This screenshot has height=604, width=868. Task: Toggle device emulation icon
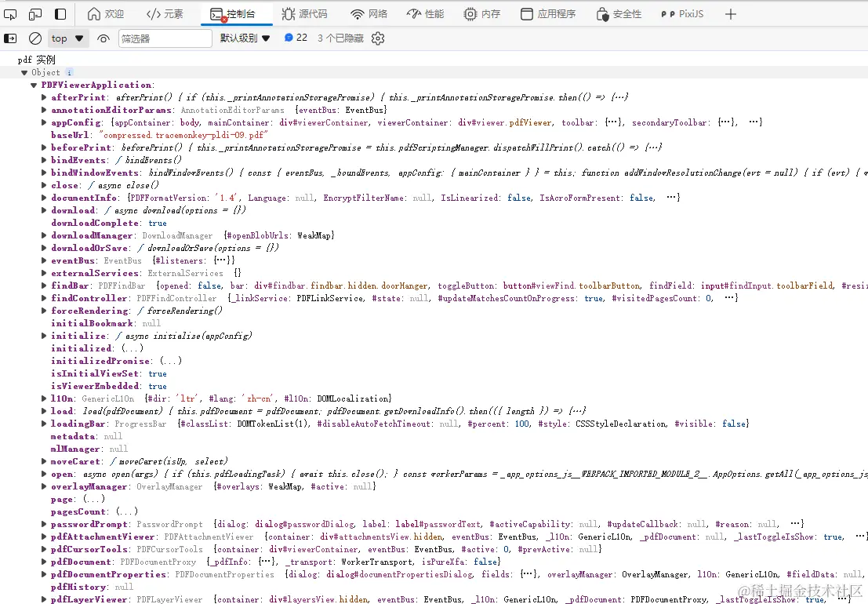coord(35,14)
